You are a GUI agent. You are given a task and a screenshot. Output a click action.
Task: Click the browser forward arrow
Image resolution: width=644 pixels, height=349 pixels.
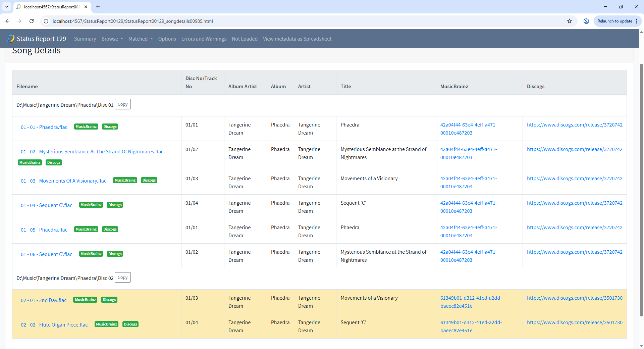(19, 21)
